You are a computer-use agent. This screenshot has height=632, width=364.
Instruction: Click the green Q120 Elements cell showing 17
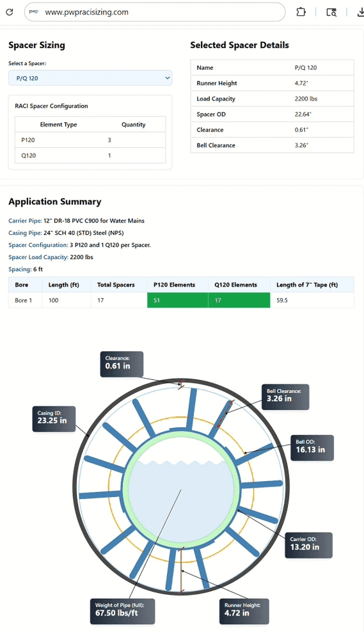click(x=239, y=300)
